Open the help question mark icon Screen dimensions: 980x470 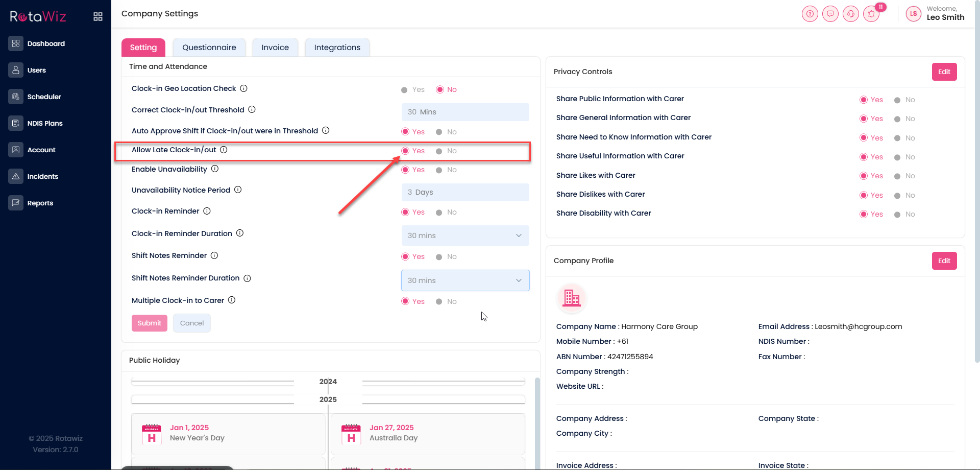click(x=810, y=14)
